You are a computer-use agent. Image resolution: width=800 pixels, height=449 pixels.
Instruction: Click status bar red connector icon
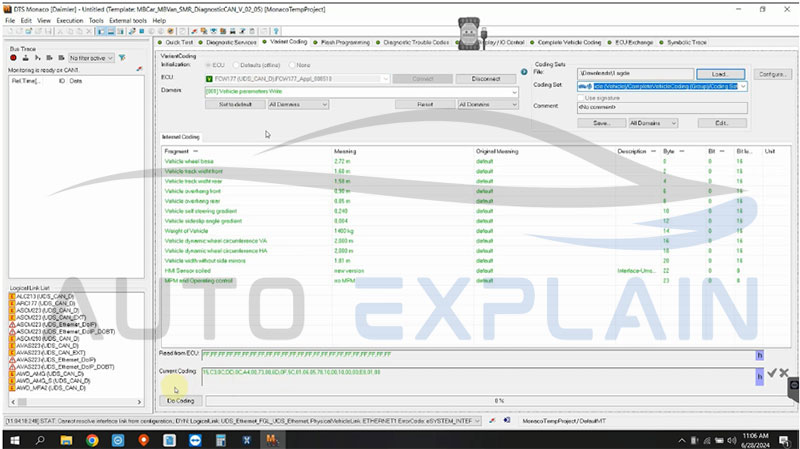point(492,421)
